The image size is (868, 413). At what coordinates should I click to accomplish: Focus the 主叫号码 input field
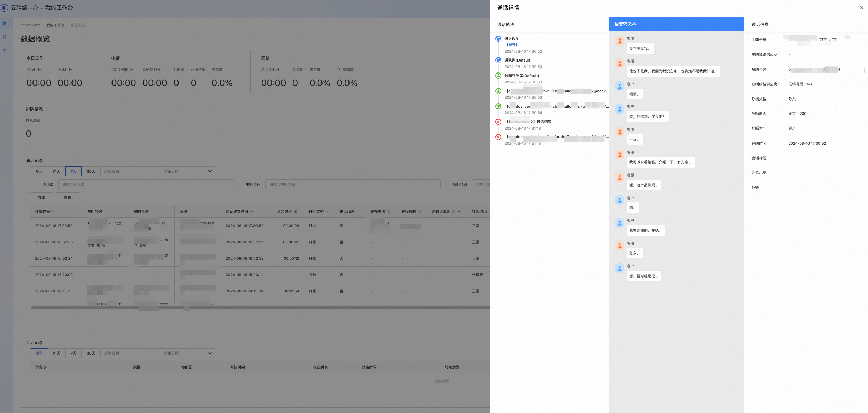tap(353, 184)
